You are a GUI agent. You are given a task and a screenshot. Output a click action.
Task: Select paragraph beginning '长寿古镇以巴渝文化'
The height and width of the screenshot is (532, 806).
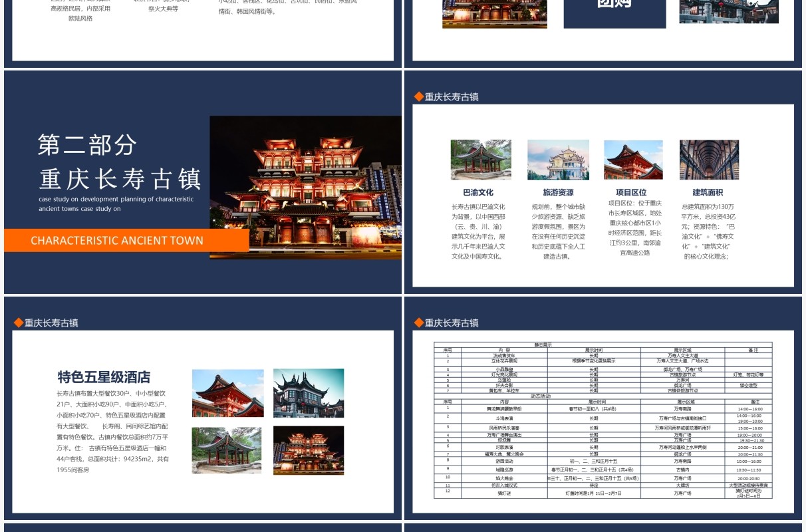[479, 231]
